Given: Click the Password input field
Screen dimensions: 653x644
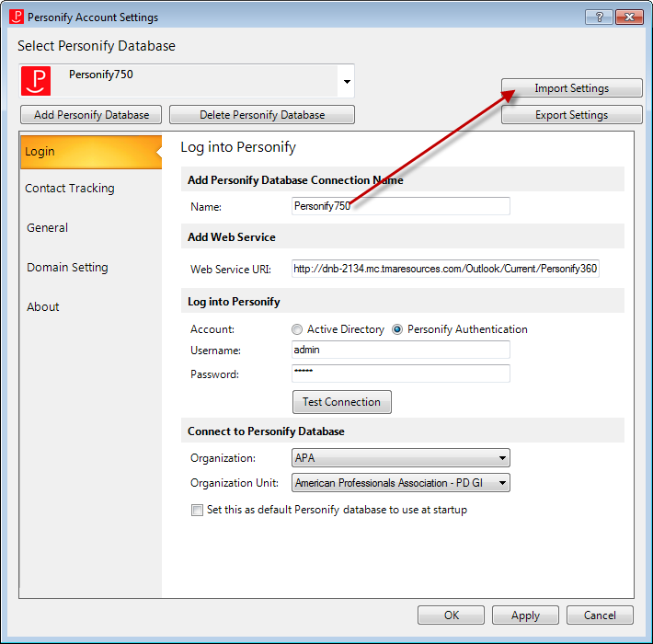Looking at the screenshot, I should pyautogui.click(x=401, y=374).
